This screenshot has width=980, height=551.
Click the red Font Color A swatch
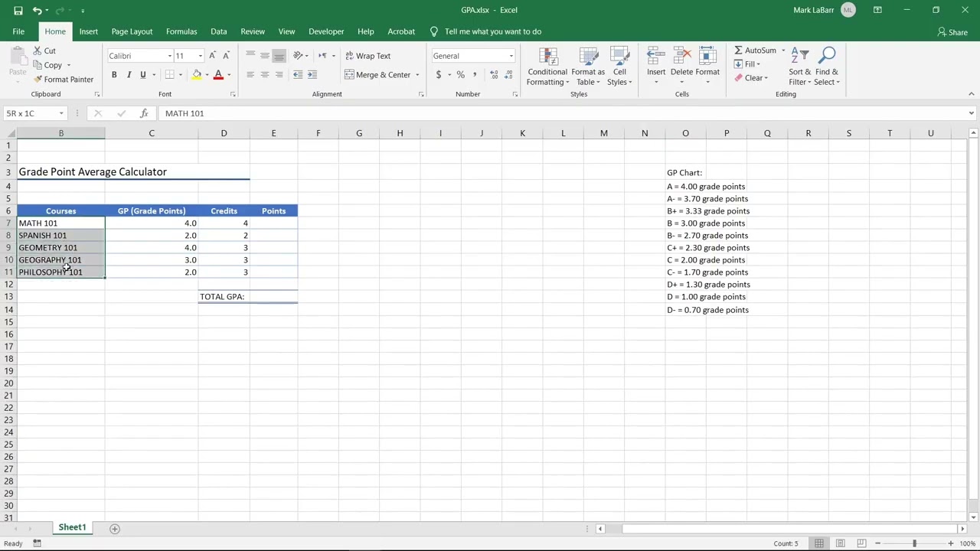tap(218, 74)
